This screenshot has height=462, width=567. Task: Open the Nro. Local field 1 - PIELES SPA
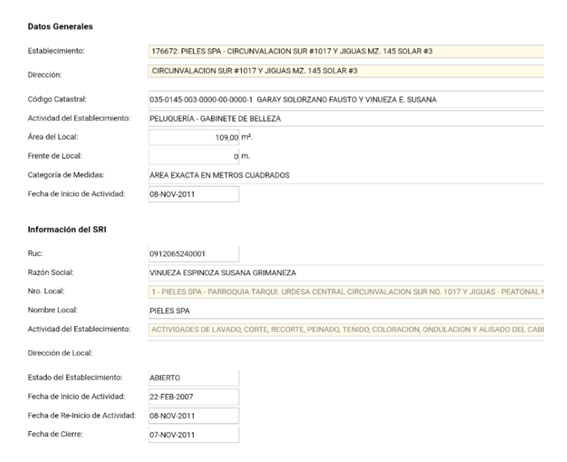point(346,292)
